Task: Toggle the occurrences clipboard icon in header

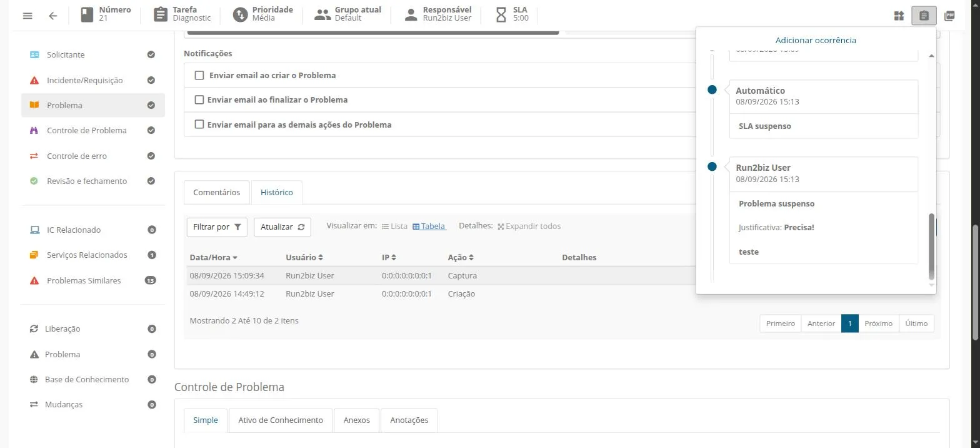Action: pos(924,16)
